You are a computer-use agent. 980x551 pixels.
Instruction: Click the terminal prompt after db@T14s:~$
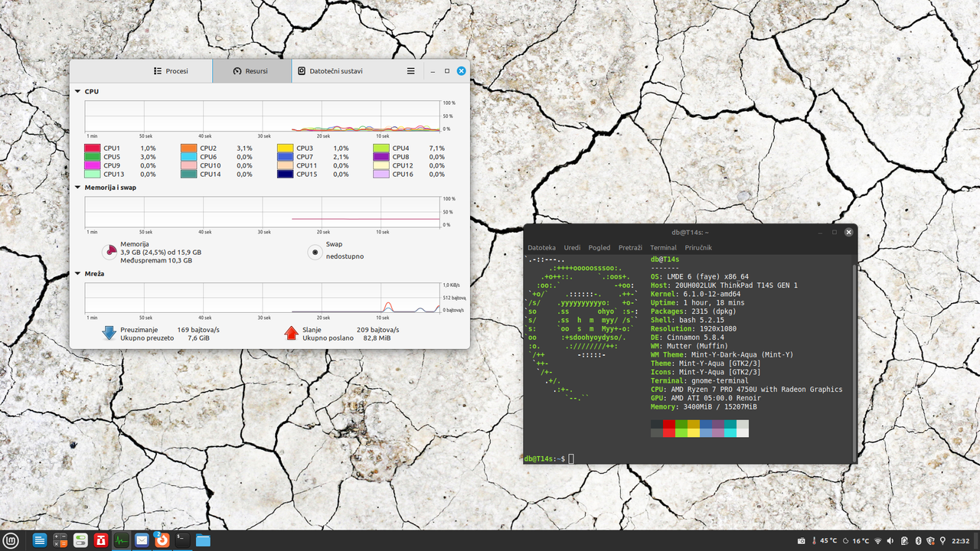[571, 458]
